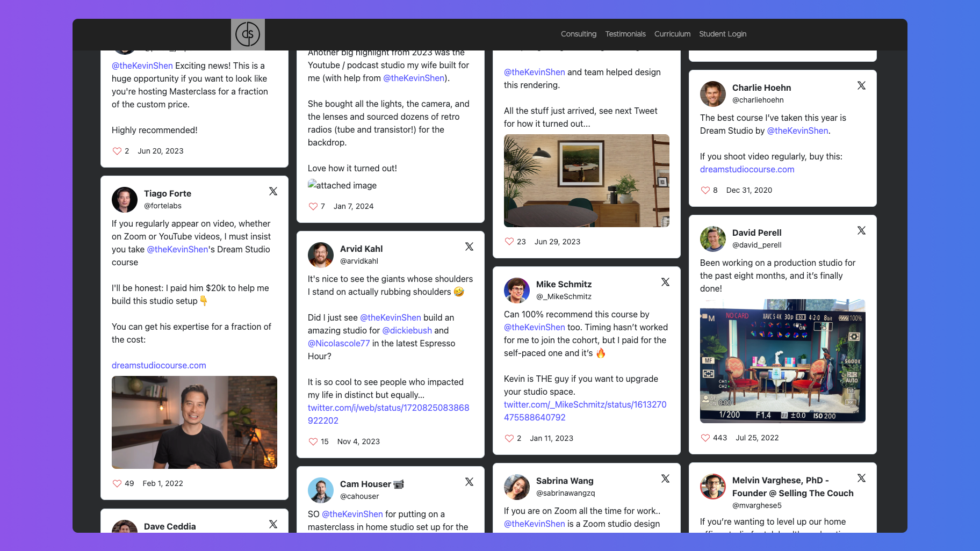The width and height of the screenshot is (980, 551).
Task: Open the Consulting menu item
Action: pos(578,34)
